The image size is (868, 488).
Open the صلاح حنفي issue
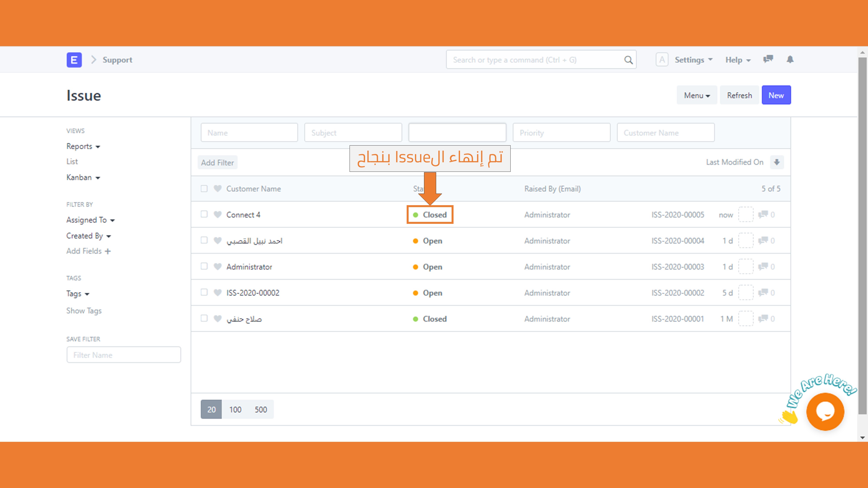(244, 319)
